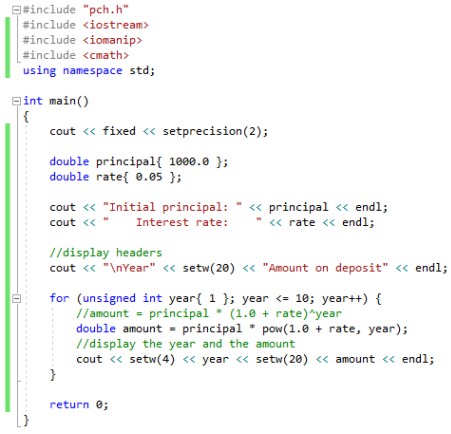The height and width of the screenshot is (434, 451).
Task: Click the '//amount = principal * (1.0 + rate)^year' comment
Action: [x=209, y=314]
